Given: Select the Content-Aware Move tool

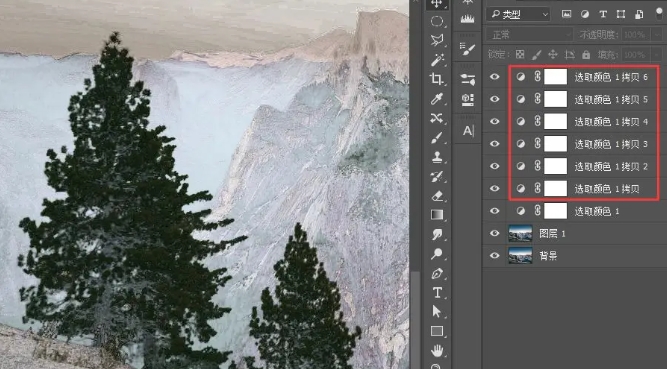Looking at the screenshot, I should pos(437,118).
